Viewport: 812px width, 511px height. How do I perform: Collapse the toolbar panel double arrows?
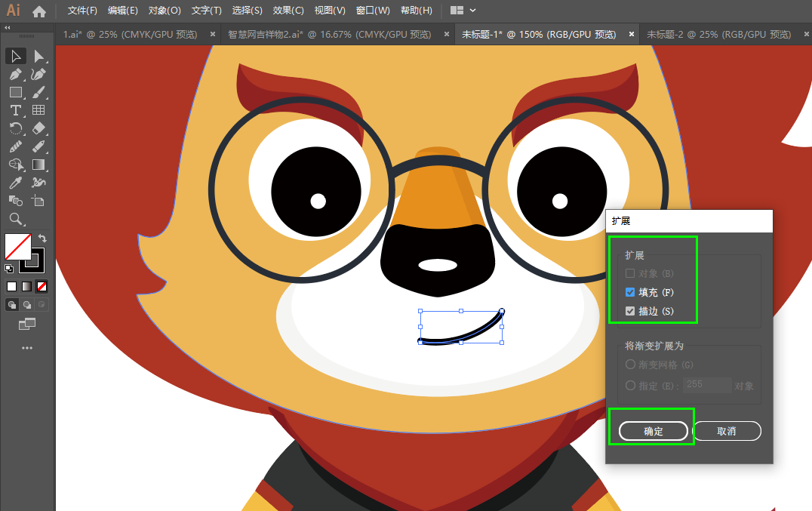click(8, 27)
